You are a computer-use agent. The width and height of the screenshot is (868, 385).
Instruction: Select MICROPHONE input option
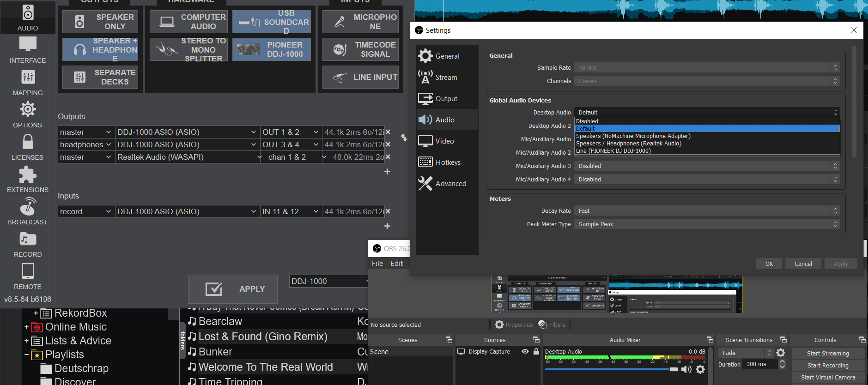[360, 22]
